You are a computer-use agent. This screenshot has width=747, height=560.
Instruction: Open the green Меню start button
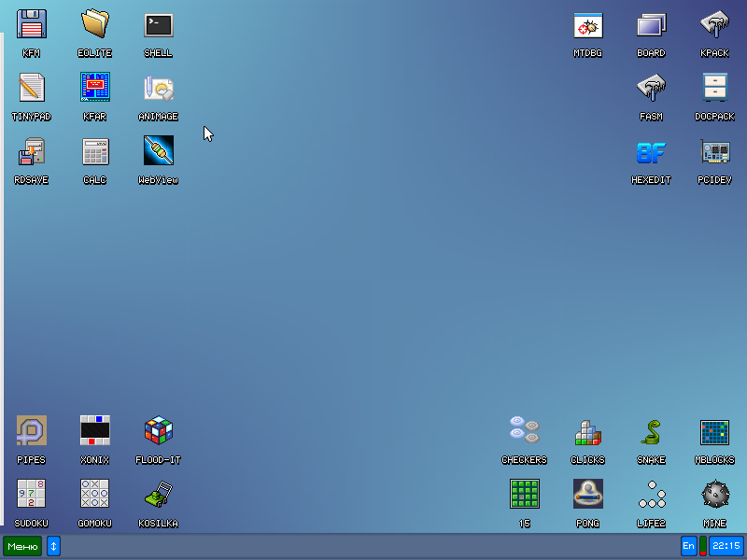(x=22, y=547)
